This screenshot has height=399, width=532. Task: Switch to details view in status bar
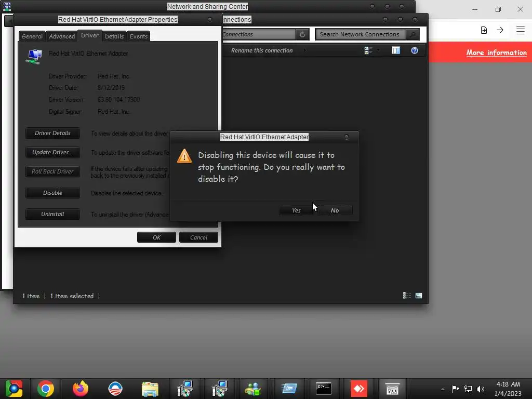pyautogui.click(x=407, y=296)
